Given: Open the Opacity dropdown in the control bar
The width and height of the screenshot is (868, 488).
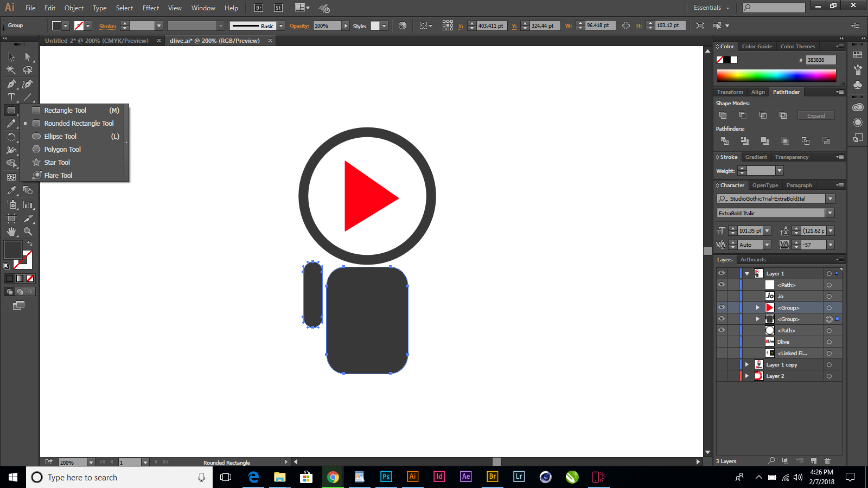Looking at the screenshot, I should (x=346, y=25).
